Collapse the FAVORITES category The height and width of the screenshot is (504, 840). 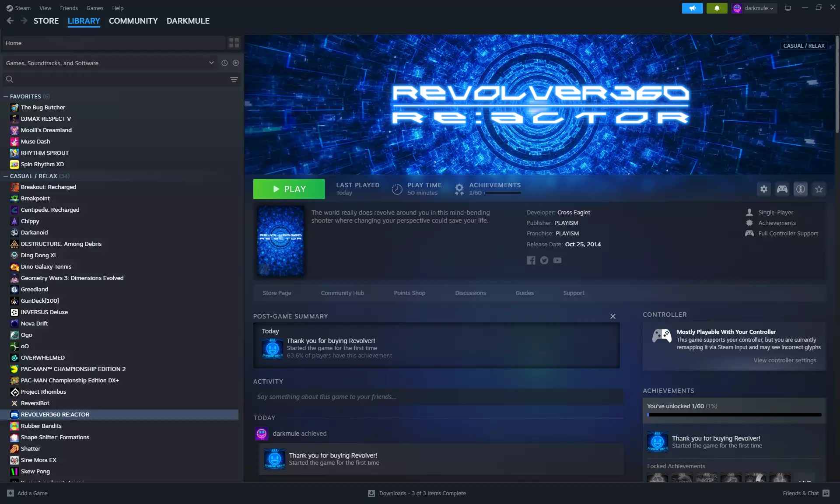click(6, 96)
